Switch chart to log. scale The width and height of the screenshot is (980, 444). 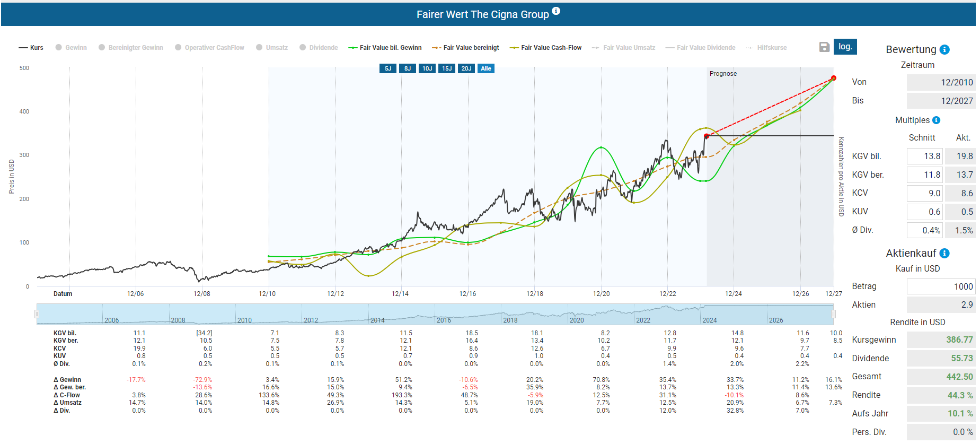(x=845, y=47)
